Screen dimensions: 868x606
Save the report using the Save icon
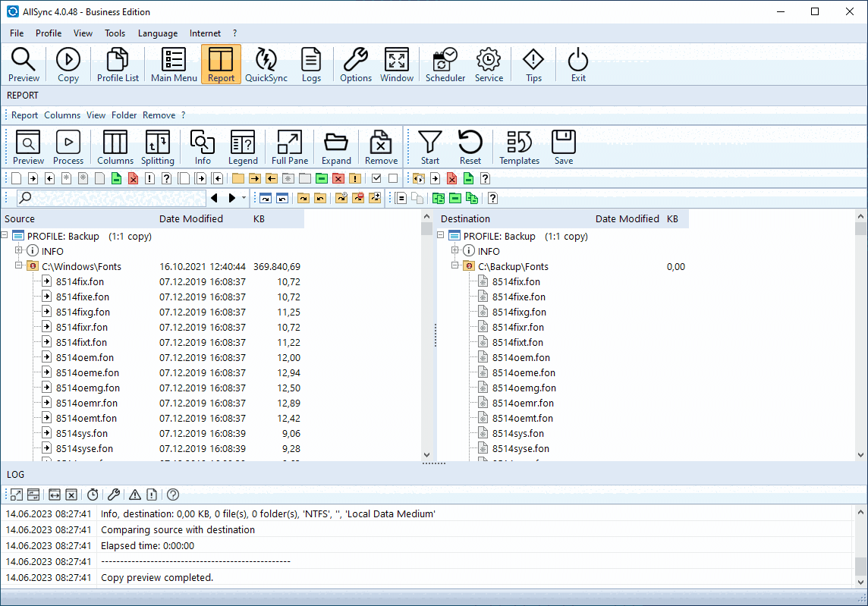(563, 146)
